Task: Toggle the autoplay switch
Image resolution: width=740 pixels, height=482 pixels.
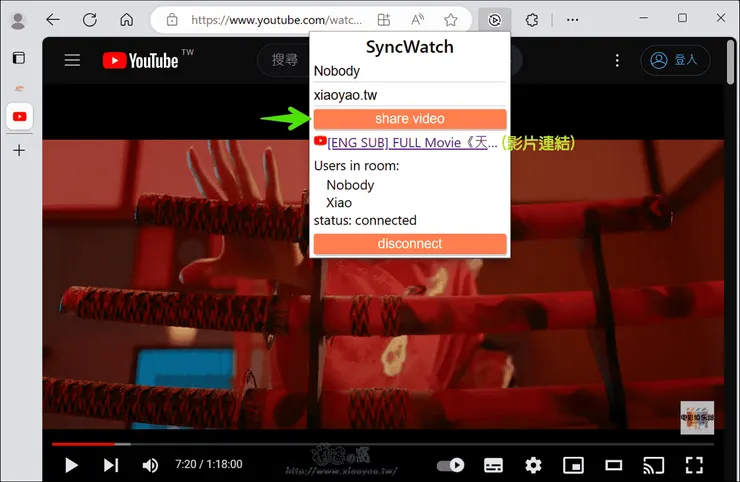Action: tap(450, 465)
